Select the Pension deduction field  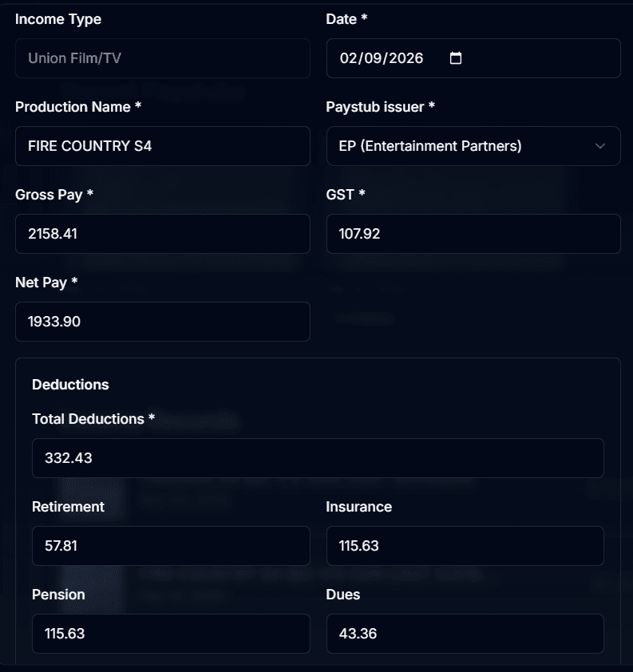(x=171, y=634)
